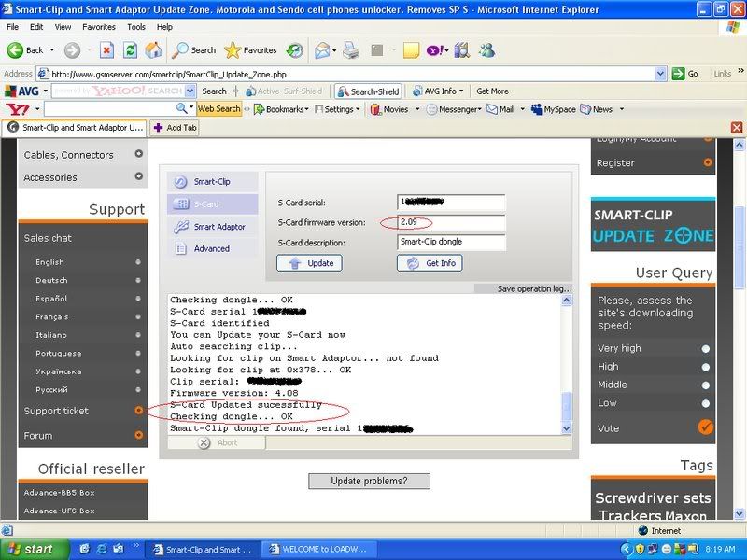
Task: Click the Web Search button in Yahoo toolbar
Action: [x=219, y=109]
